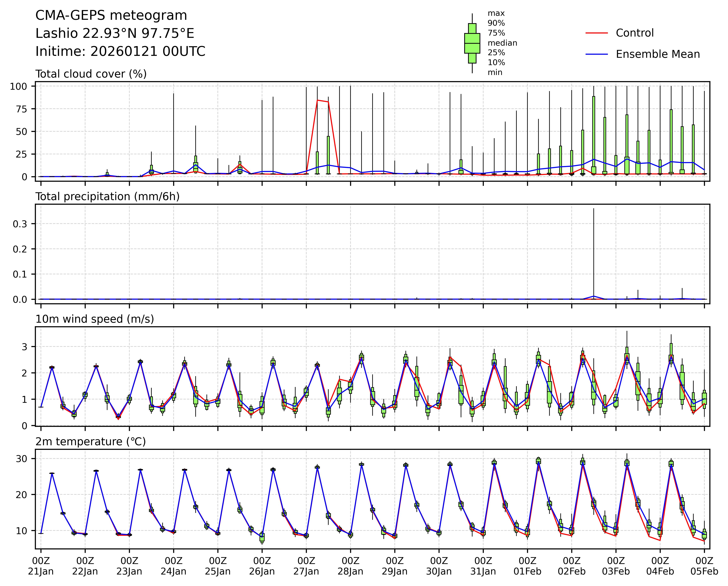
Task: Click the 'CMA-GEPS meteogram' title
Action: pos(111,15)
